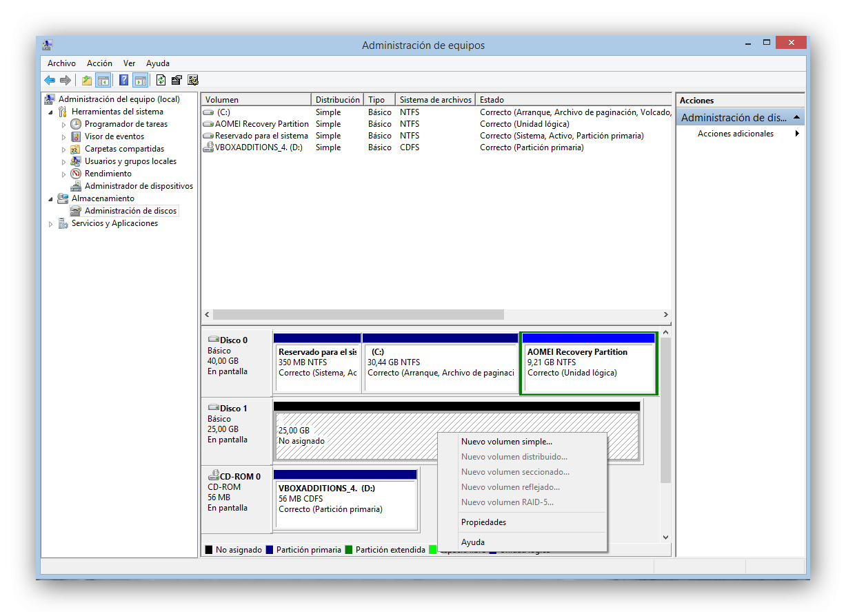Click the Volumen column header
The image size is (846, 616).
tap(256, 100)
